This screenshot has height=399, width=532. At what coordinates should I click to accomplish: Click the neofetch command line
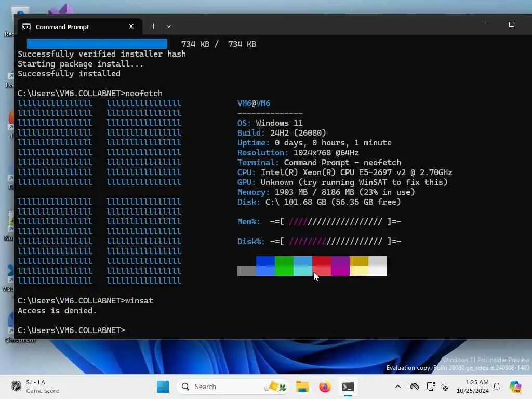(90, 94)
